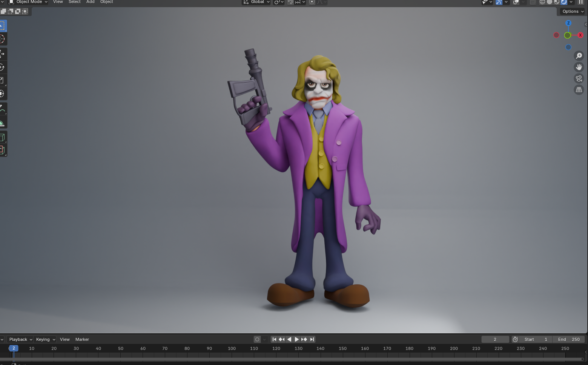Open the timeline Marker menu
This screenshot has width=588, height=365.
pos(82,339)
